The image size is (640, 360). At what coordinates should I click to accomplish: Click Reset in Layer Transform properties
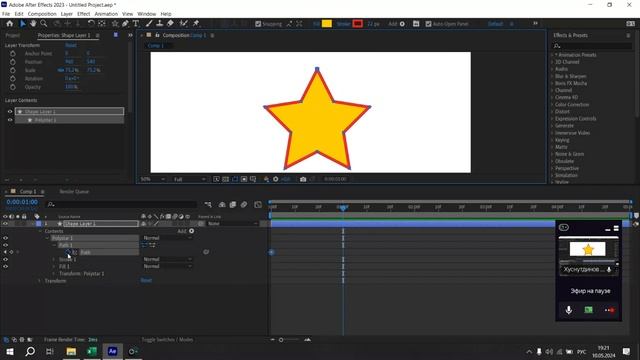[71, 45]
